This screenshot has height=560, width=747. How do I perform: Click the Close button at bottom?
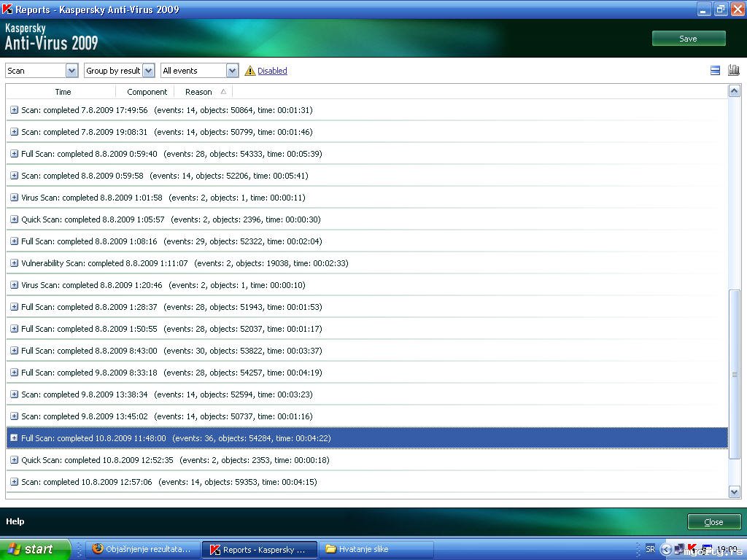pyautogui.click(x=713, y=522)
